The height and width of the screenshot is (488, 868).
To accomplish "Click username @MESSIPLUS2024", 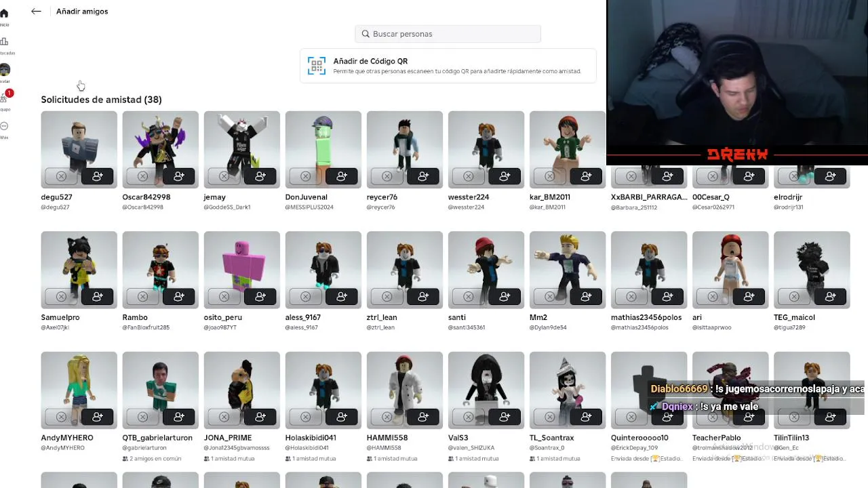I will coord(309,207).
